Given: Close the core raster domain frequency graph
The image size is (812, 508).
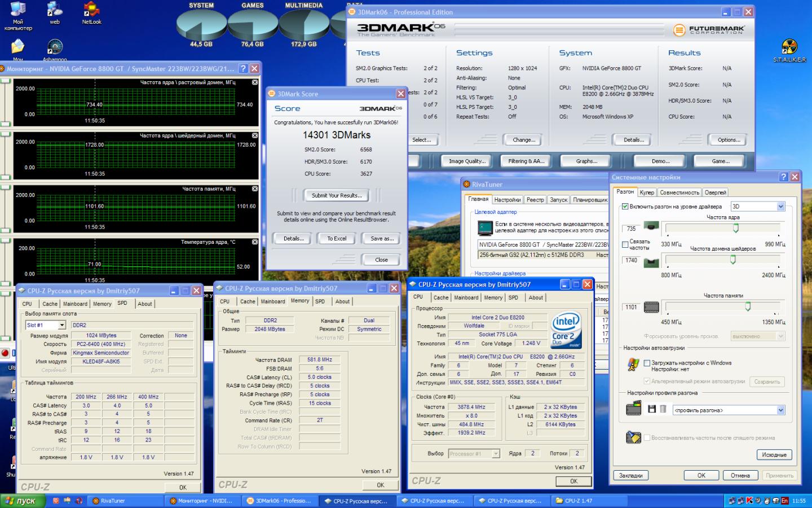Looking at the screenshot, I should tap(255, 82).
